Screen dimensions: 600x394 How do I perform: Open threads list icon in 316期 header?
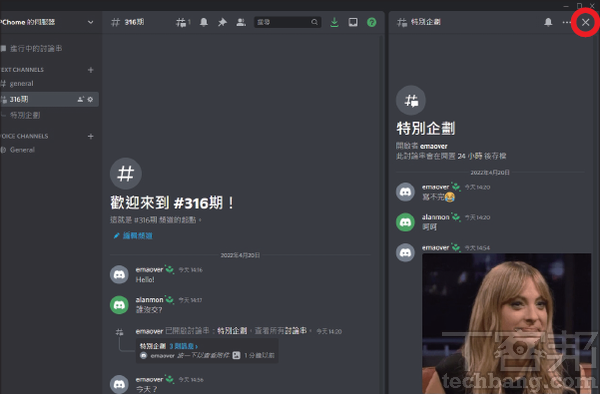pyautogui.click(x=183, y=23)
